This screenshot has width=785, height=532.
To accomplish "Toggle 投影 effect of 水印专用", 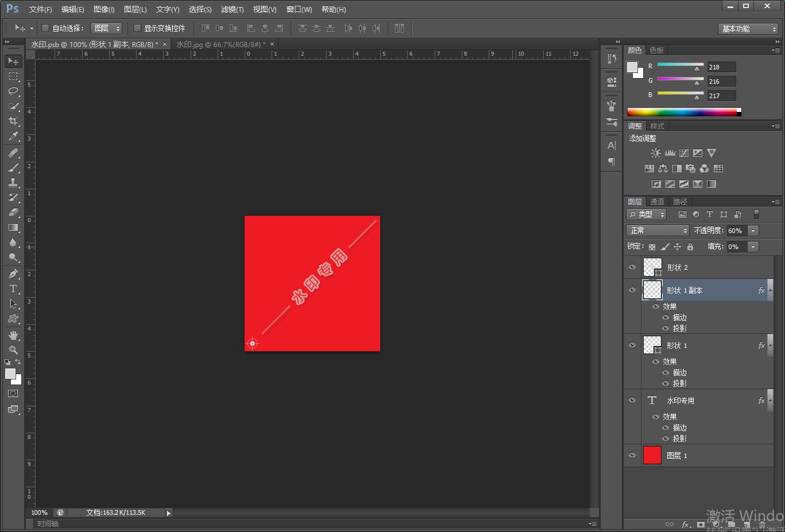I will point(666,438).
